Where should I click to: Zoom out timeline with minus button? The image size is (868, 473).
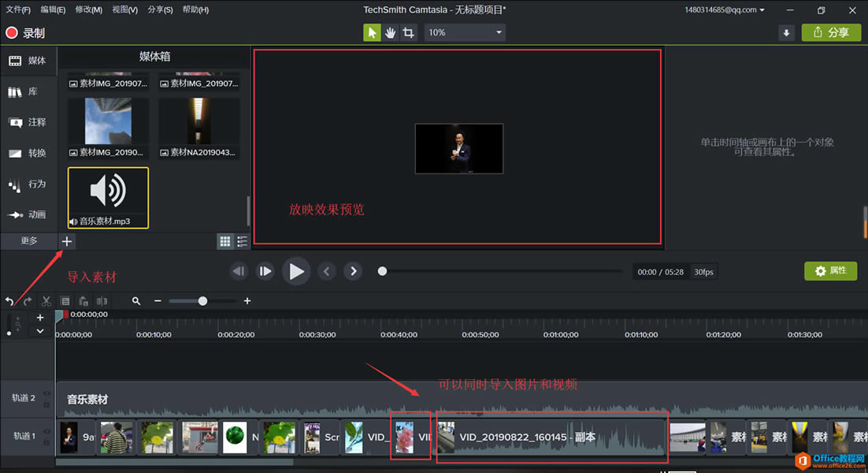coord(158,301)
